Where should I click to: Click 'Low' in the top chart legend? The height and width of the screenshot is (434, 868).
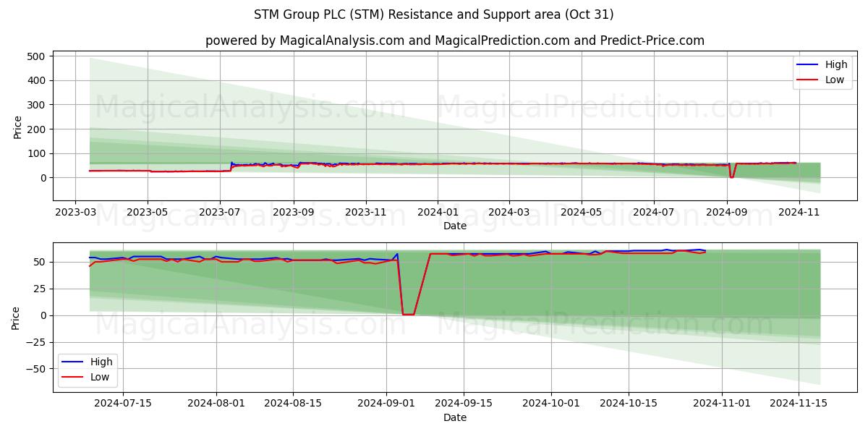pos(835,80)
